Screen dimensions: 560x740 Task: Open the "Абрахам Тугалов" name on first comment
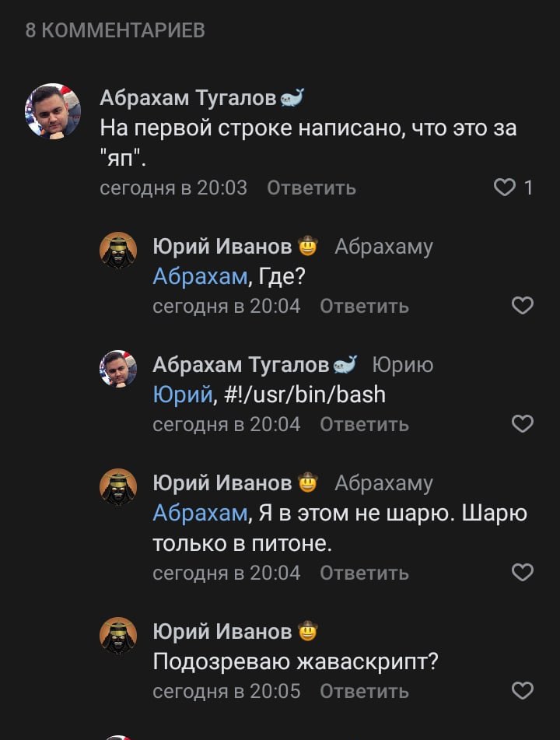coord(188,98)
